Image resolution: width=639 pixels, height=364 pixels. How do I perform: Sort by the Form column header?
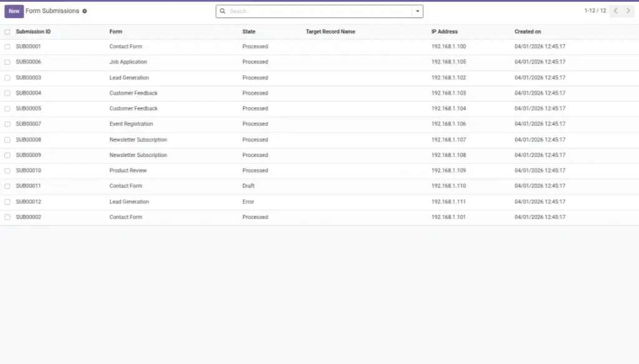click(115, 32)
